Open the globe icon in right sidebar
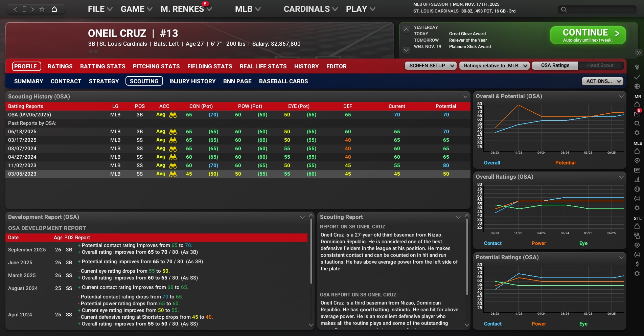This screenshot has height=336, width=644. coord(637,86)
